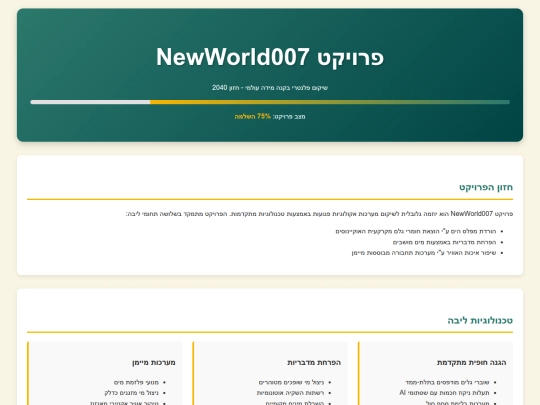The width and height of the screenshot is (540, 405).
Task: Click the subtitle line mentioning 2040
Action: tap(270, 88)
